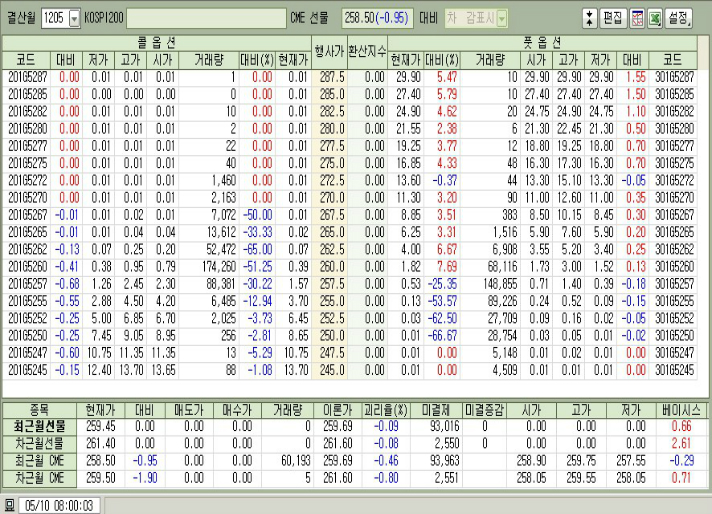Select the 차근월선물 row label
This screenshot has height=514, width=712.
40,441
